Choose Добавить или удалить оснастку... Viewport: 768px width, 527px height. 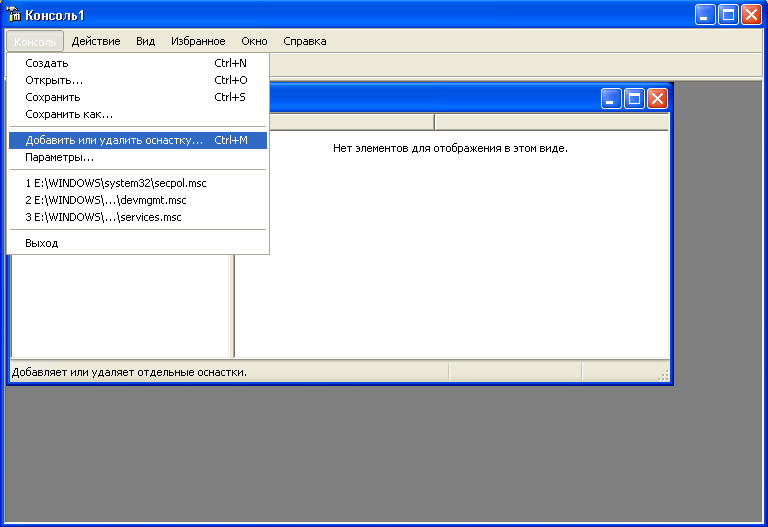(138, 140)
